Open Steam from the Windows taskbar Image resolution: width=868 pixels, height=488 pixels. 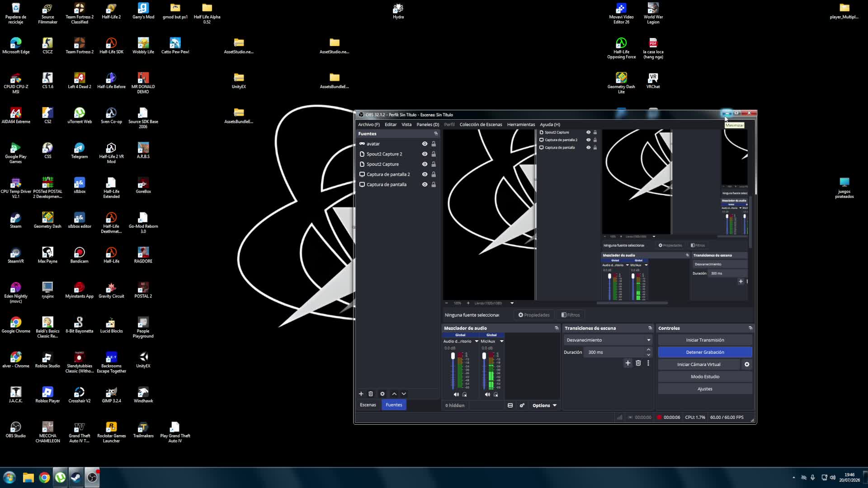tap(76, 478)
